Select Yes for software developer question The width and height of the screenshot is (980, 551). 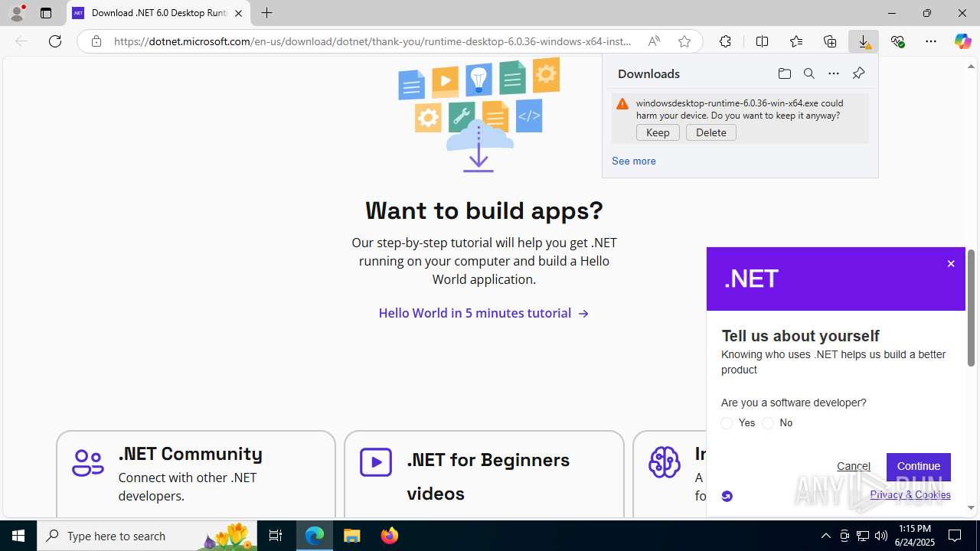[727, 423]
